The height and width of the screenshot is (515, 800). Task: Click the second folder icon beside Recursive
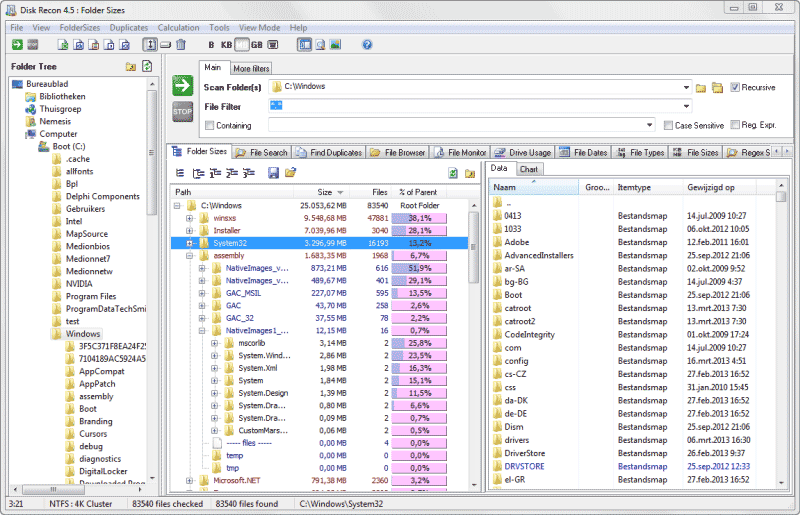pyautogui.click(x=717, y=88)
